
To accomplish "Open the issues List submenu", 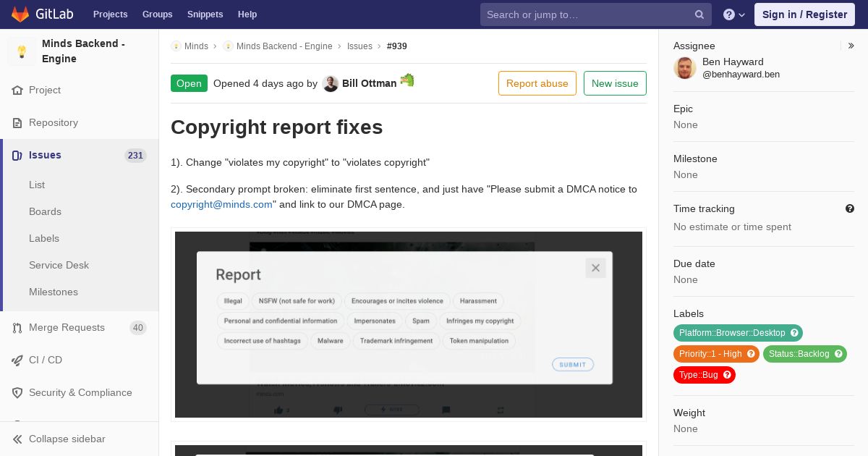I will coord(37,185).
